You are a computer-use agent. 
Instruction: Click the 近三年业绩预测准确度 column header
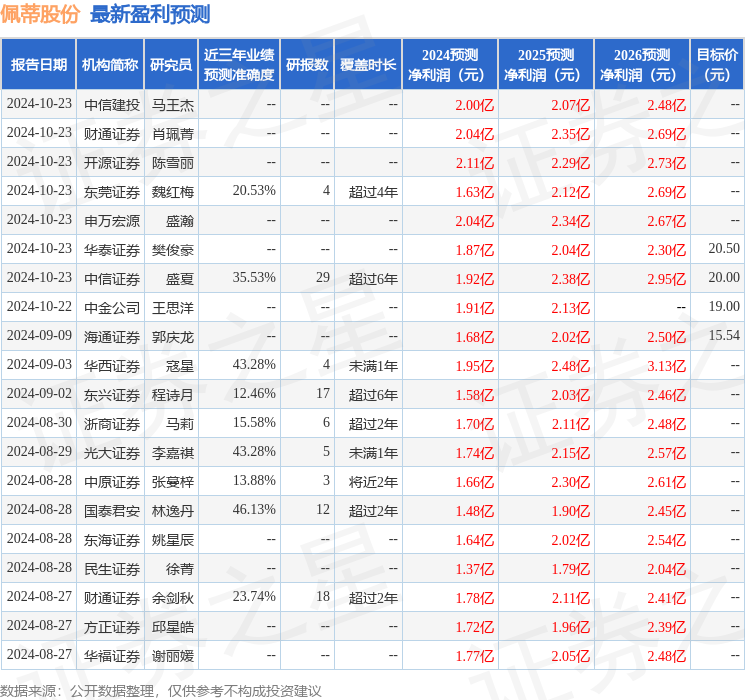239,64
